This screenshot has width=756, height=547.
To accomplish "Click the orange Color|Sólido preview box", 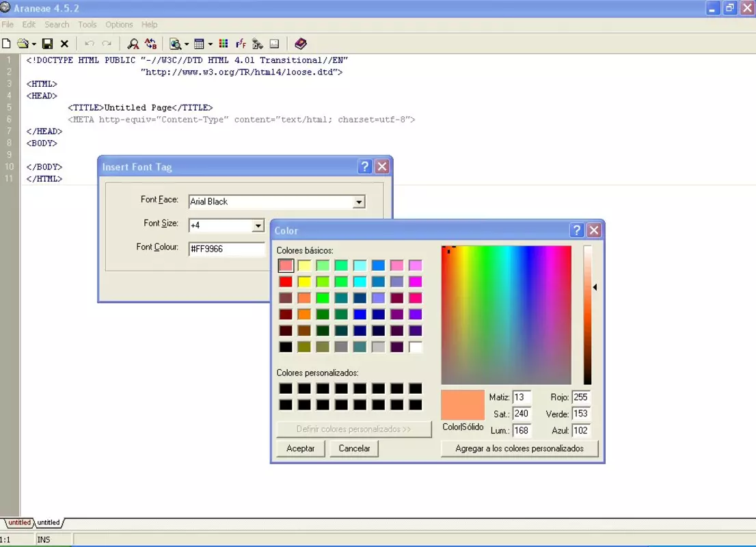I will point(463,405).
